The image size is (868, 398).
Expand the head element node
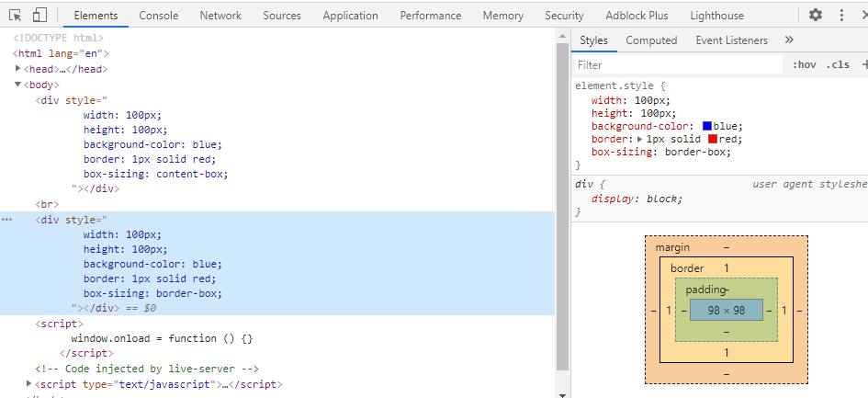[18, 69]
